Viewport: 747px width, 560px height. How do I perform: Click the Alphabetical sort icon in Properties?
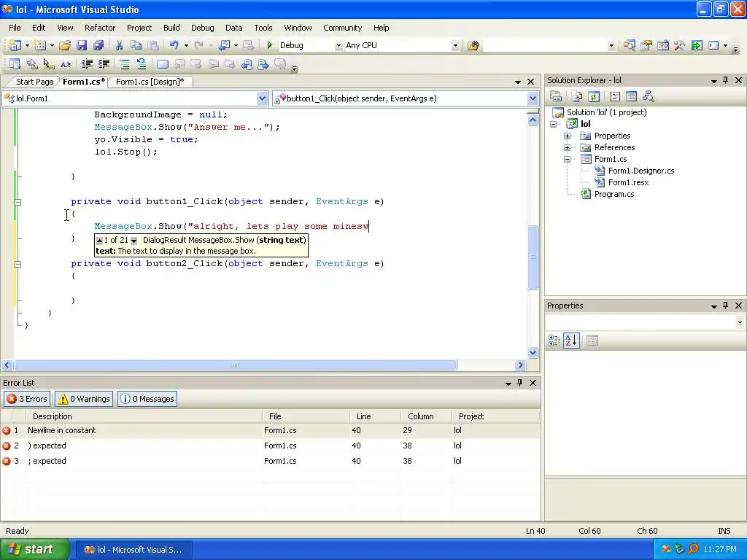coord(571,341)
